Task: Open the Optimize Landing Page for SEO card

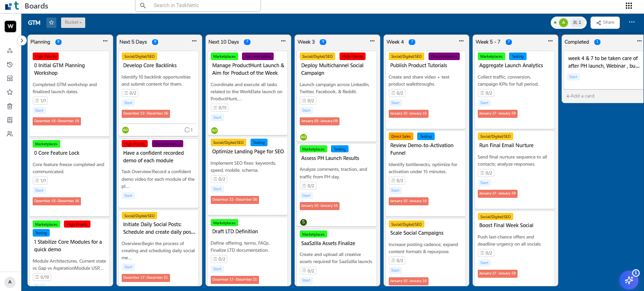Action: (x=248, y=151)
